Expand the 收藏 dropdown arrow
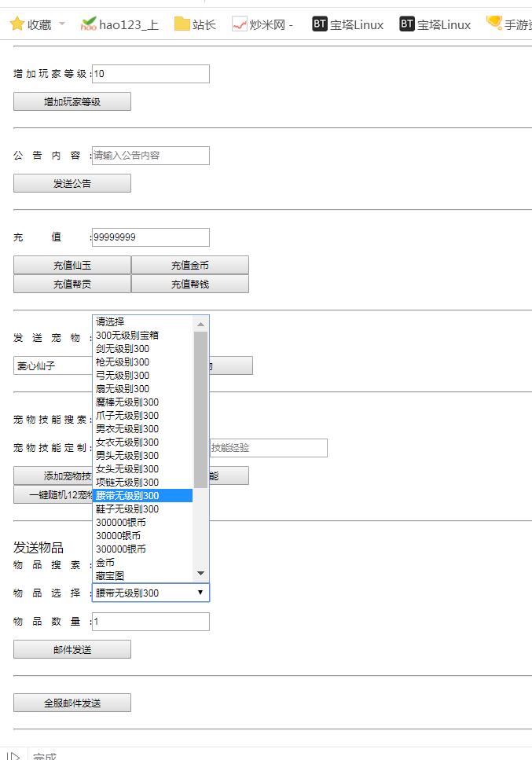 click(62, 24)
